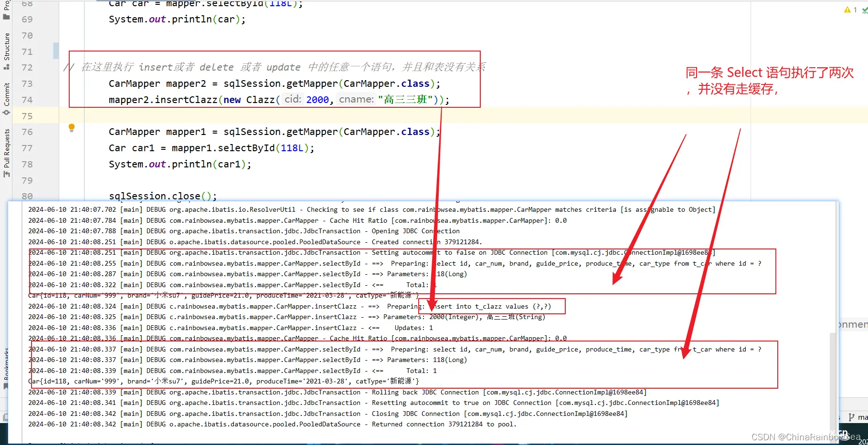Click the Opening JDBC Connection log line
The width and height of the screenshot is (868, 445).
pyautogui.click(x=243, y=231)
